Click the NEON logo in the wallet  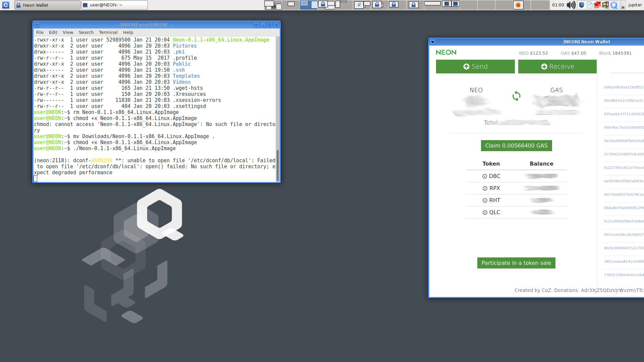click(446, 52)
